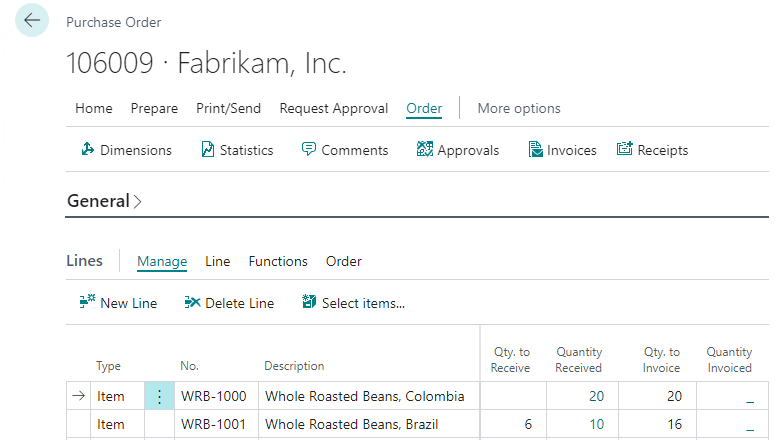Click the WRB-1000 item number cell
The height and width of the screenshot is (440, 780).
point(216,396)
